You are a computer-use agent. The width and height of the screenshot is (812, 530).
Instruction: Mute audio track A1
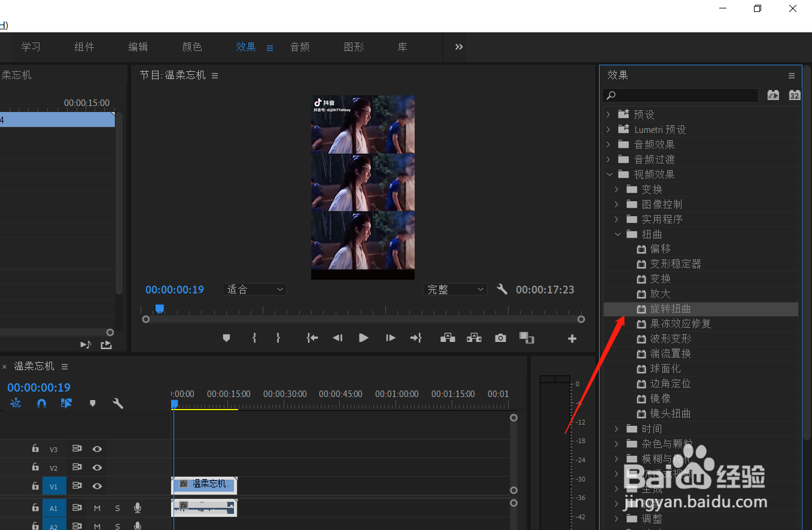tap(97, 508)
